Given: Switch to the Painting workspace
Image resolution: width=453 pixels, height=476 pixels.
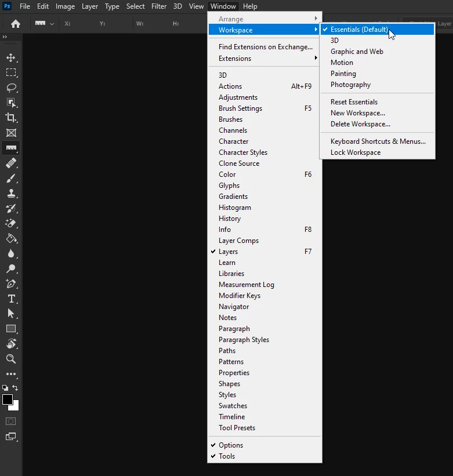Looking at the screenshot, I should tap(378, 74).
